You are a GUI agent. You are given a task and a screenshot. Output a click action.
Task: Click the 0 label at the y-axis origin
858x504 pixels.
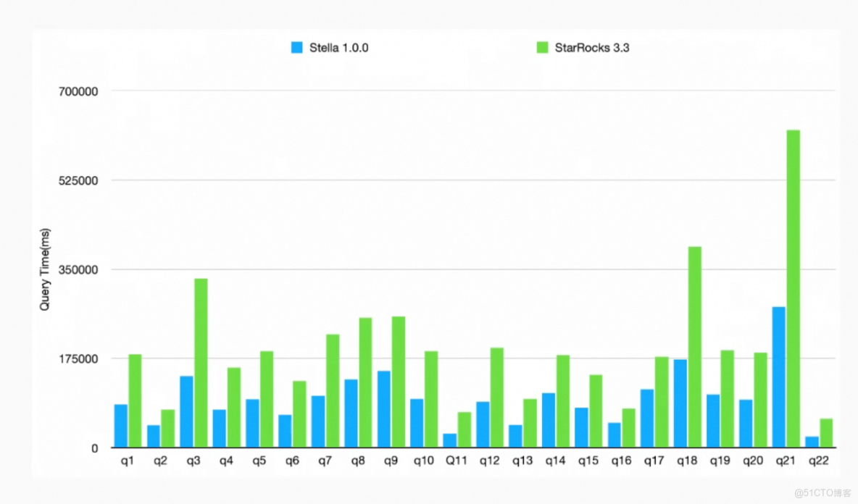coord(95,448)
